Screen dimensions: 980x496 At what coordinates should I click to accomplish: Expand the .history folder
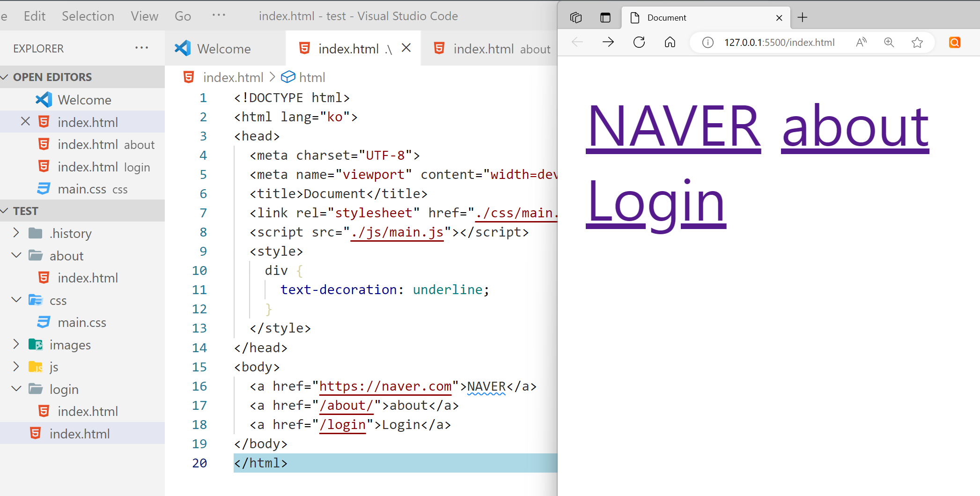pyautogui.click(x=16, y=233)
